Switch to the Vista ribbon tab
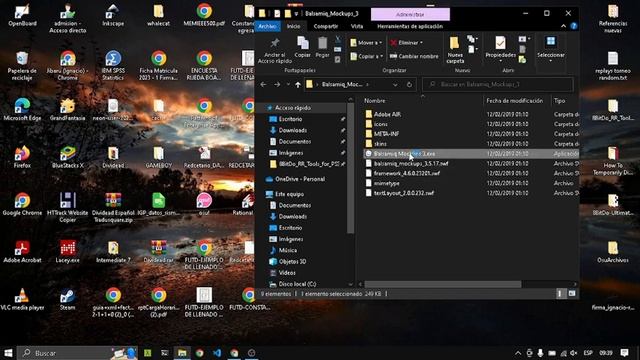 [x=357, y=26]
